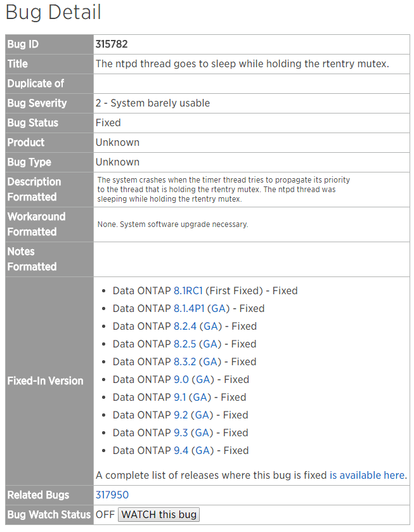
Task: Click the Product value 'Unknown'
Action: tap(117, 143)
